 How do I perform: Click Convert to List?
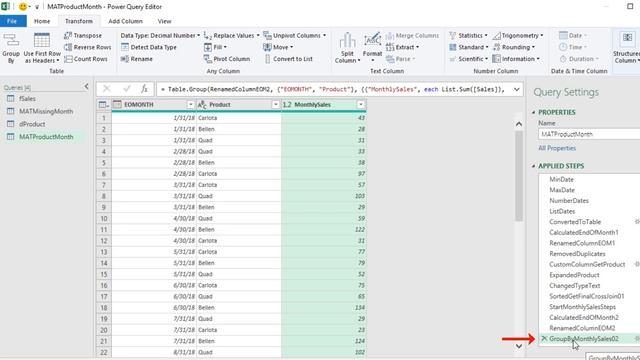[x=288, y=59]
